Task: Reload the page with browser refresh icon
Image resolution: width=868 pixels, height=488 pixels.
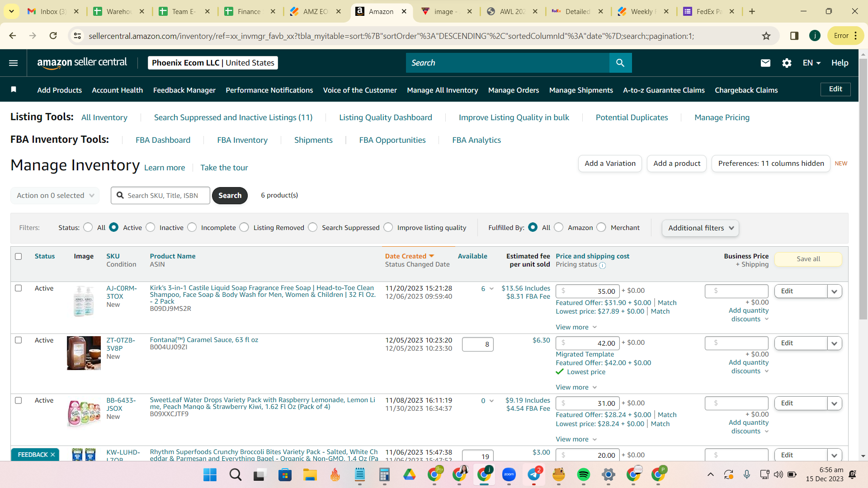Action: 53,36
